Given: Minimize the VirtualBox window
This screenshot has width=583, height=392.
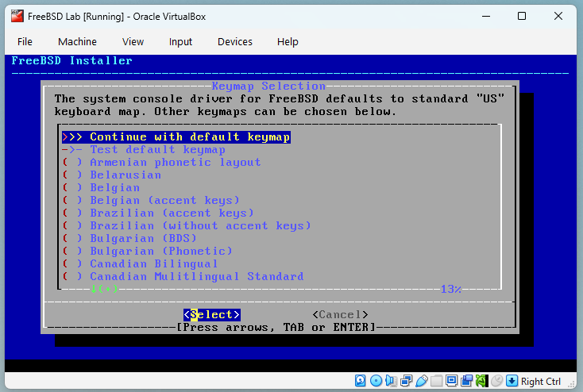Looking at the screenshot, I should 486,16.
